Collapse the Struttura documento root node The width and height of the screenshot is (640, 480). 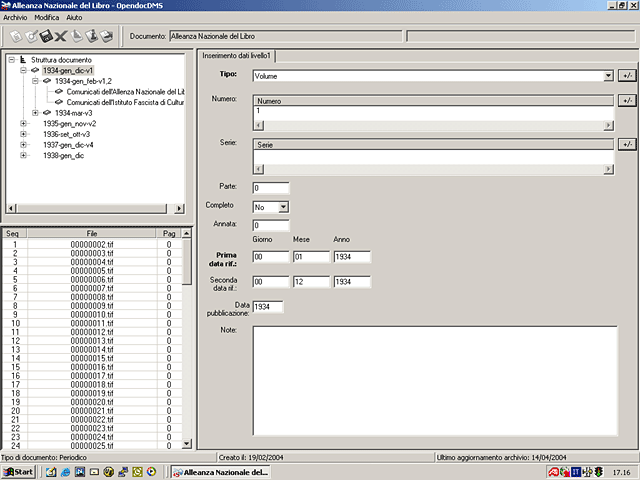pos(11,60)
